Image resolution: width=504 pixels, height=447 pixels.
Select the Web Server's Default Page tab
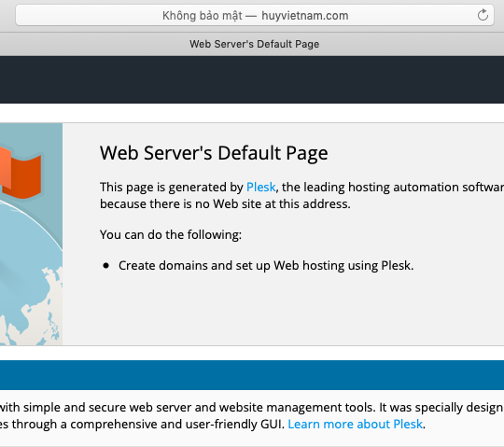coord(254,44)
